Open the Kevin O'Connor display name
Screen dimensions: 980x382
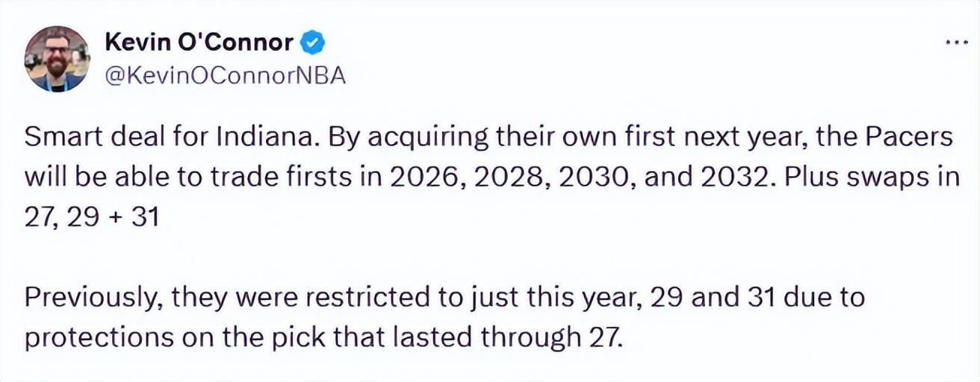pyautogui.click(x=199, y=43)
